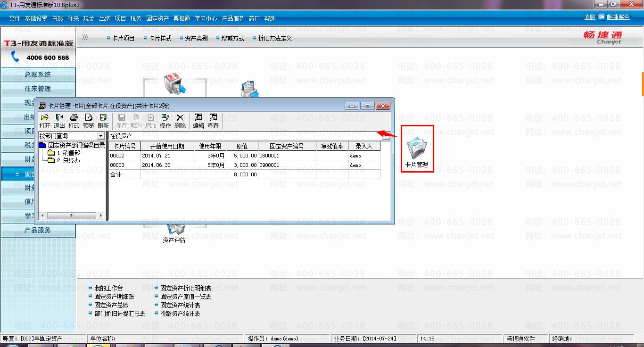Select card row 00003 in the table
Screen dimensions: 644x347
coord(245,165)
